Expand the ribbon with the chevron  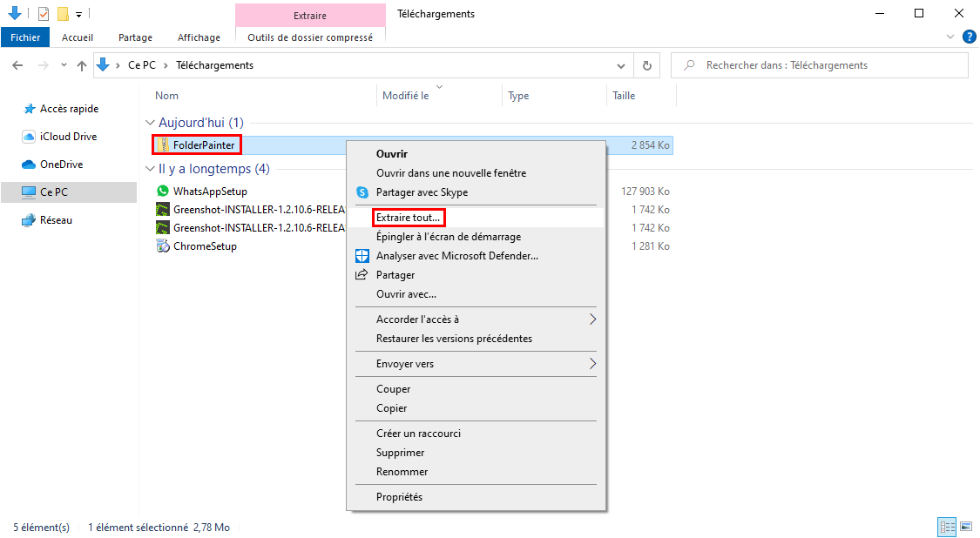click(950, 37)
